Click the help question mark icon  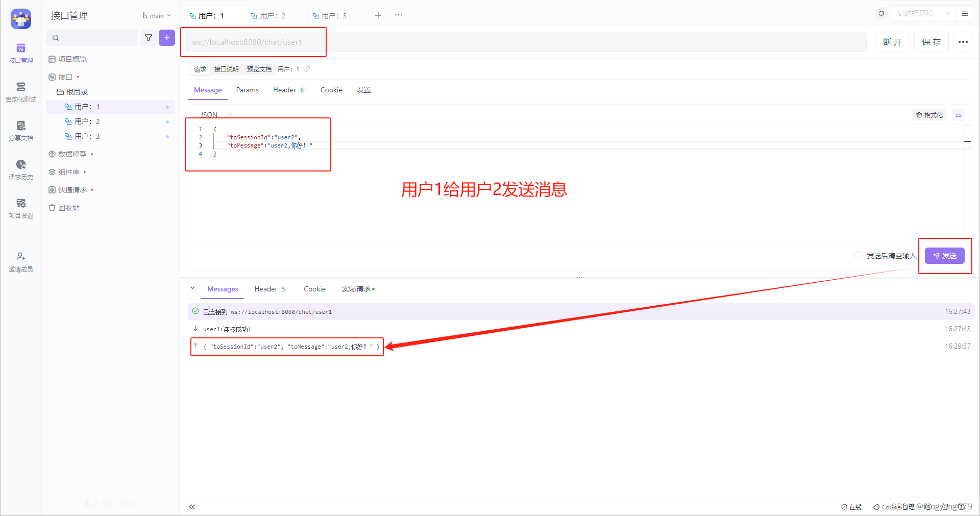(961, 507)
